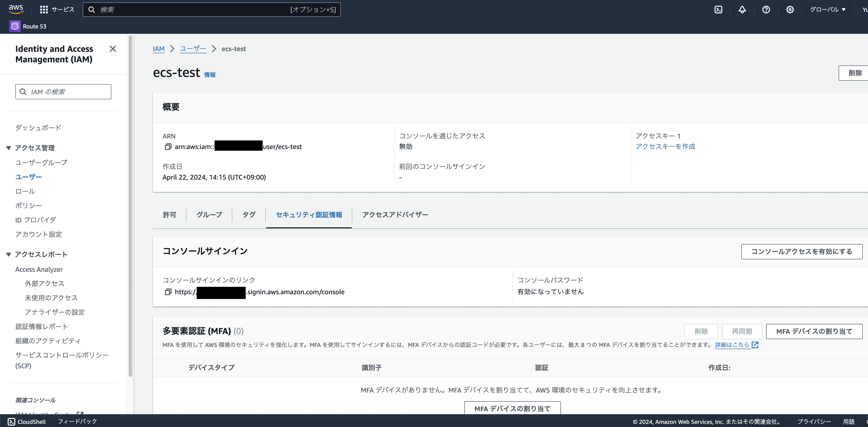Open the 情報 link next to ecs-test
The image size is (868, 427).
click(x=210, y=75)
